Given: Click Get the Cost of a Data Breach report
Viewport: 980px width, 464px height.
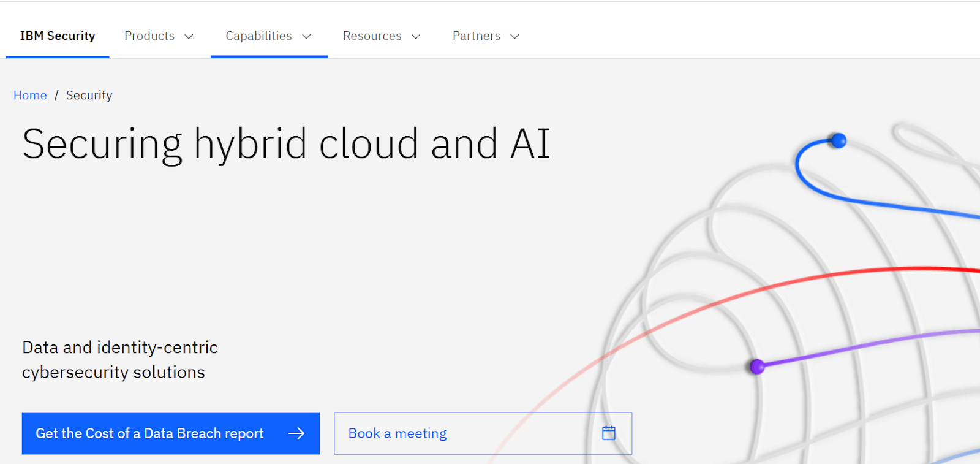Looking at the screenshot, I should click(x=171, y=433).
